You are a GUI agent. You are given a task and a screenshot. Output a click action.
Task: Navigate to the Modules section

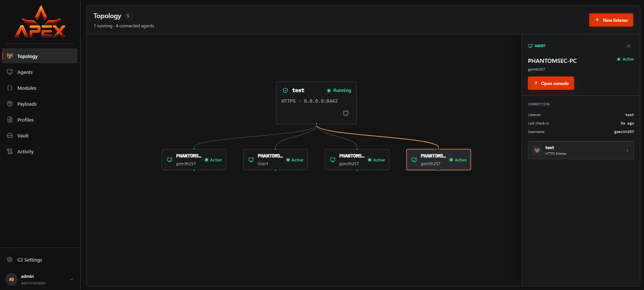click(40, 88)
